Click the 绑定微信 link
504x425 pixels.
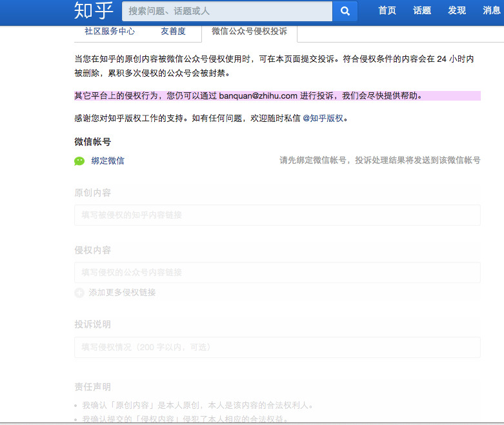click(108, 161)
